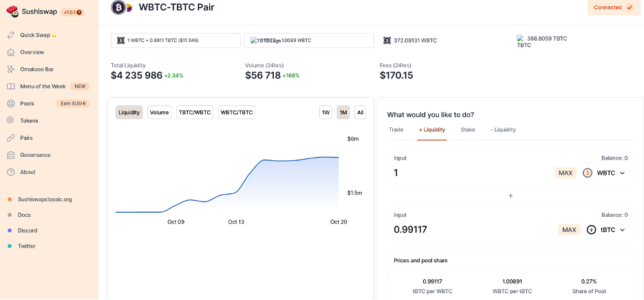Open the Docs link

coord(24,215)
